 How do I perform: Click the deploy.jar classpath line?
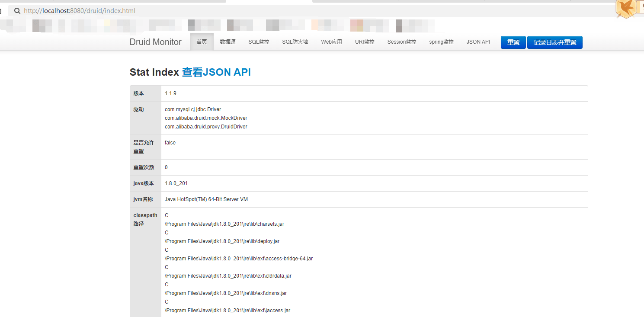point(222,241)
